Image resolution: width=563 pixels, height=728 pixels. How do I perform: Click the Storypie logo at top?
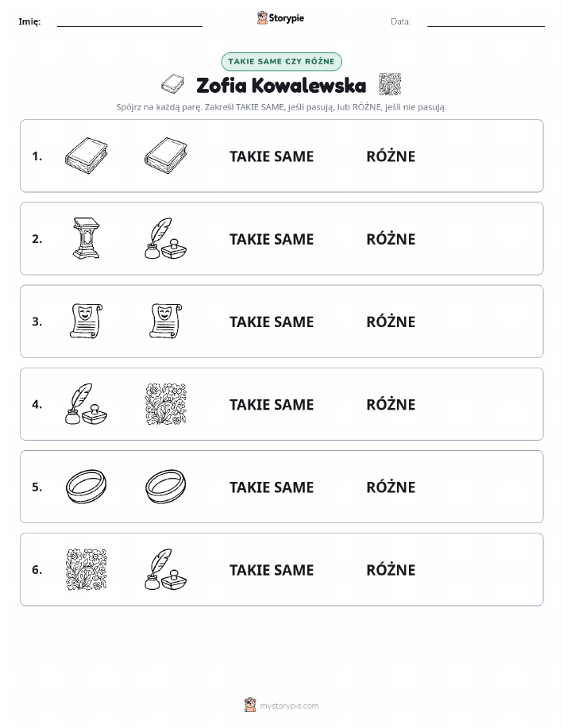click(280, 18)
